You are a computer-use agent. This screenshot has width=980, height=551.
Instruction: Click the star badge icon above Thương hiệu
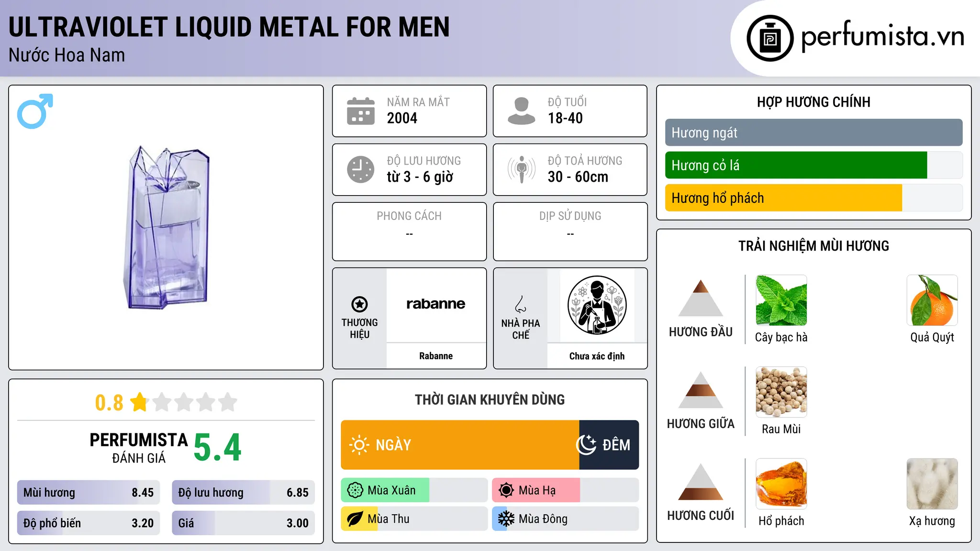[359, 304]
